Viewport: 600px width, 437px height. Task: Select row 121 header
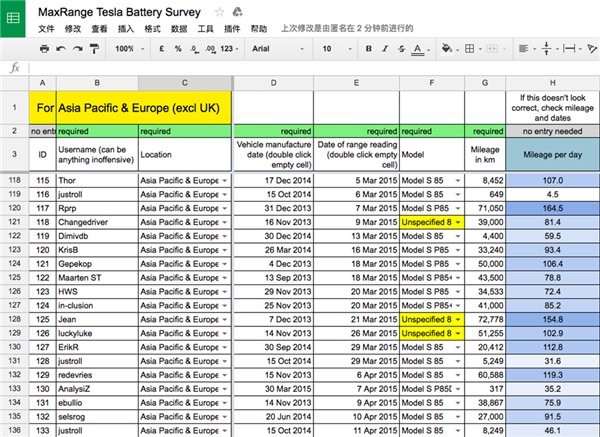15,222
